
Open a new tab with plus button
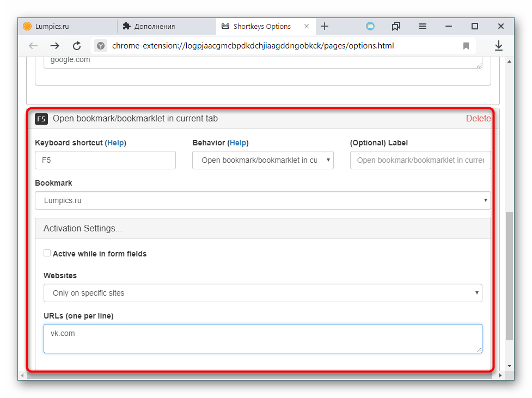(325, 26)
